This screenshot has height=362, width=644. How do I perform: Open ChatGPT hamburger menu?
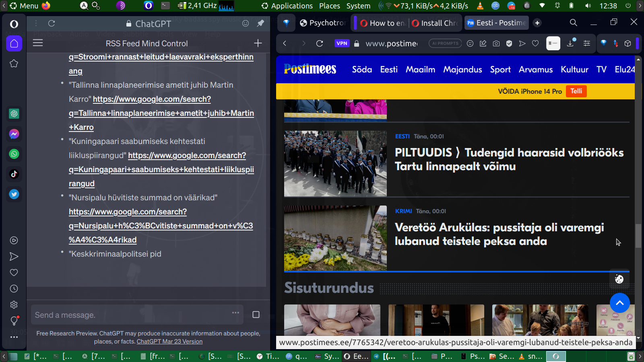pos(38,43)
